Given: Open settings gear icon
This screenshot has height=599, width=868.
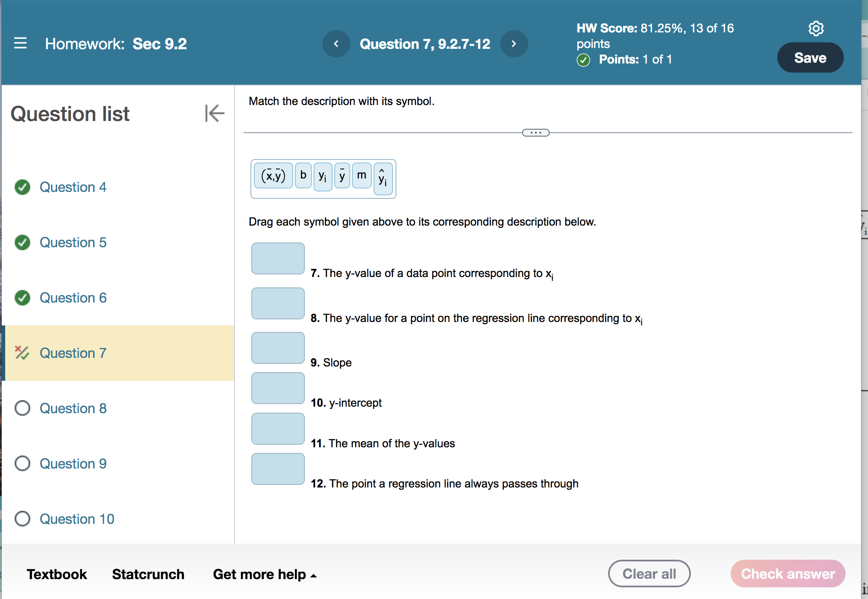Looking at the screenshot, I should (815, 29).
